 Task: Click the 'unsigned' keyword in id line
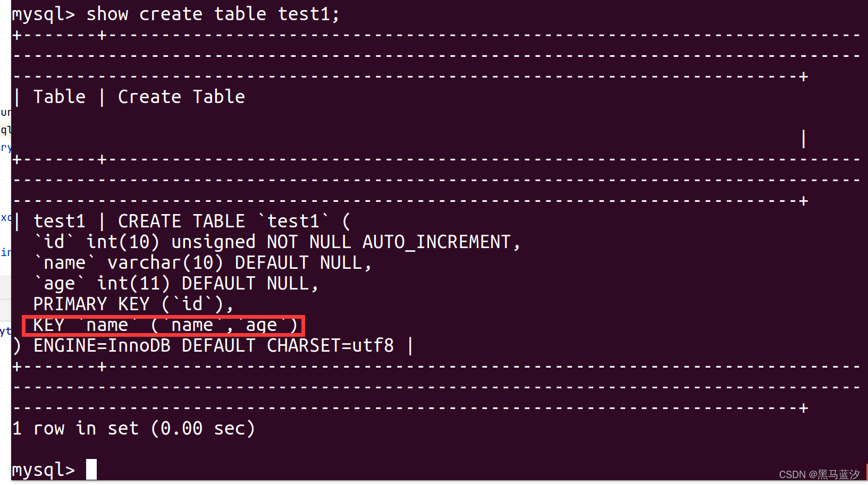click(213, 242)
